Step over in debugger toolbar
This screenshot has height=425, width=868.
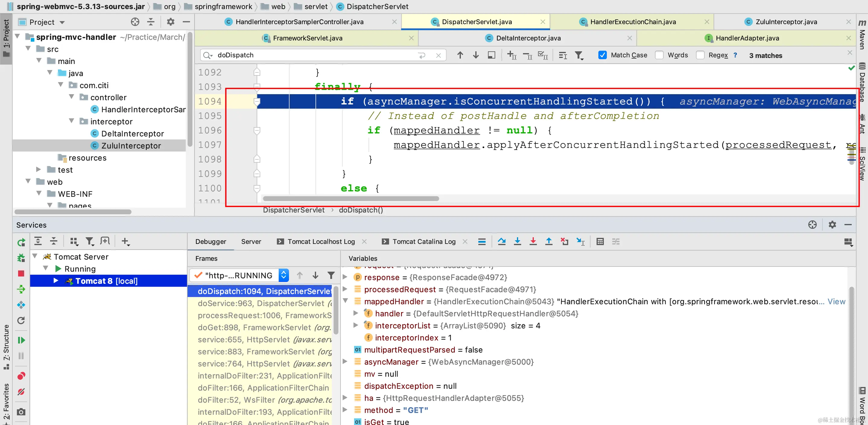(502, 241)
